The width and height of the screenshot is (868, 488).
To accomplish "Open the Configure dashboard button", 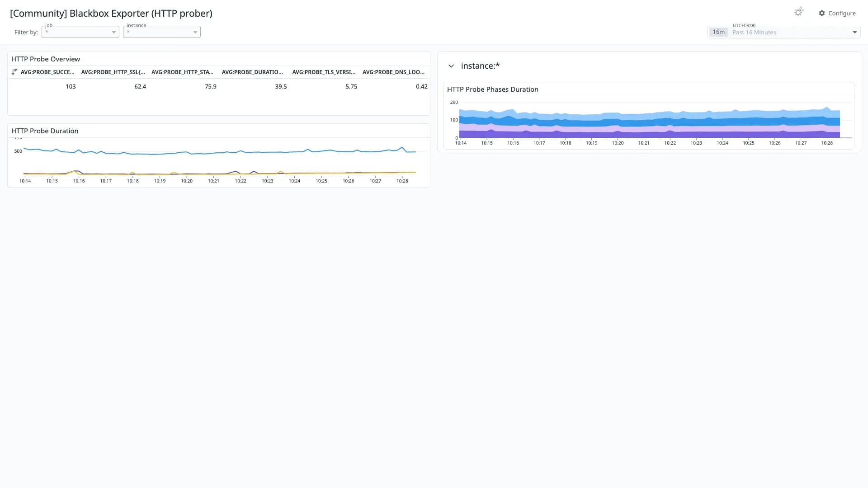I will pyautogui.click(x=837, y=13).
